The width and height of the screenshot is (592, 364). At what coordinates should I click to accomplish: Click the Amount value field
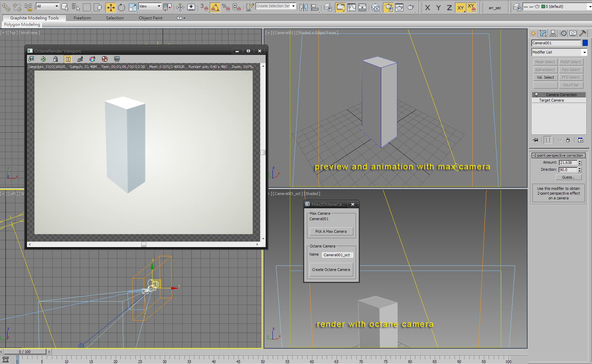click(x=568, y=163)
